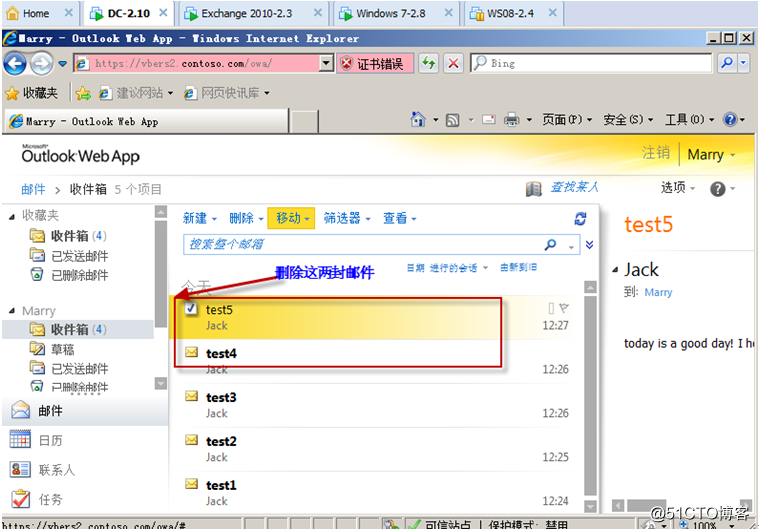
Task: Click the mailbox search magnifier icon
Action: [x=550, y=244]
